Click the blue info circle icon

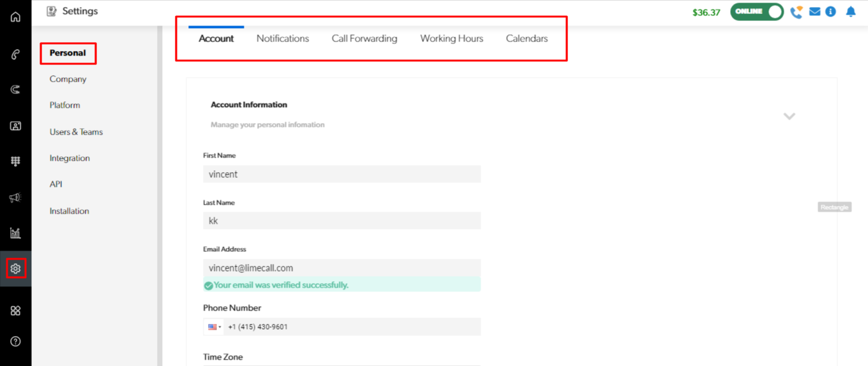pyautogui.click(x=830, y=11)
